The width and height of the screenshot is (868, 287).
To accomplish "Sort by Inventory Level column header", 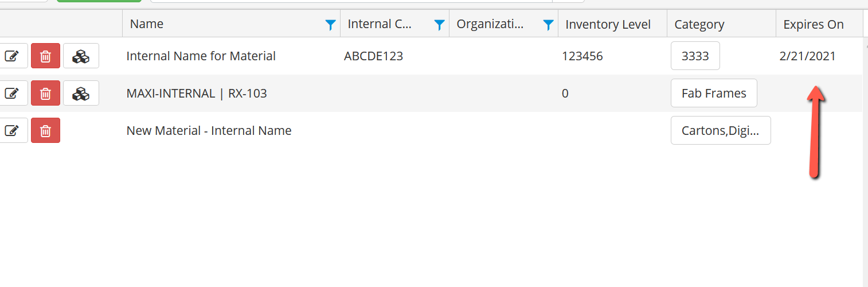I will tap(608, 24).
